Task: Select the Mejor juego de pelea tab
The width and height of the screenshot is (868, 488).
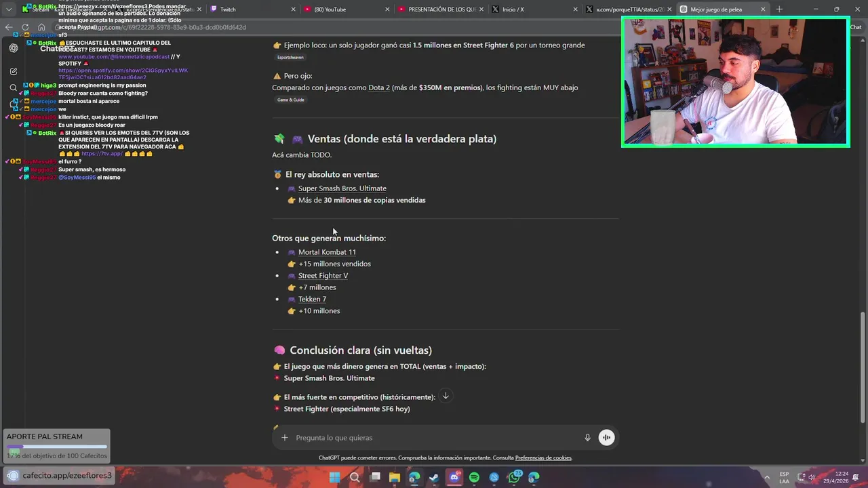Action: coord(723,9)
